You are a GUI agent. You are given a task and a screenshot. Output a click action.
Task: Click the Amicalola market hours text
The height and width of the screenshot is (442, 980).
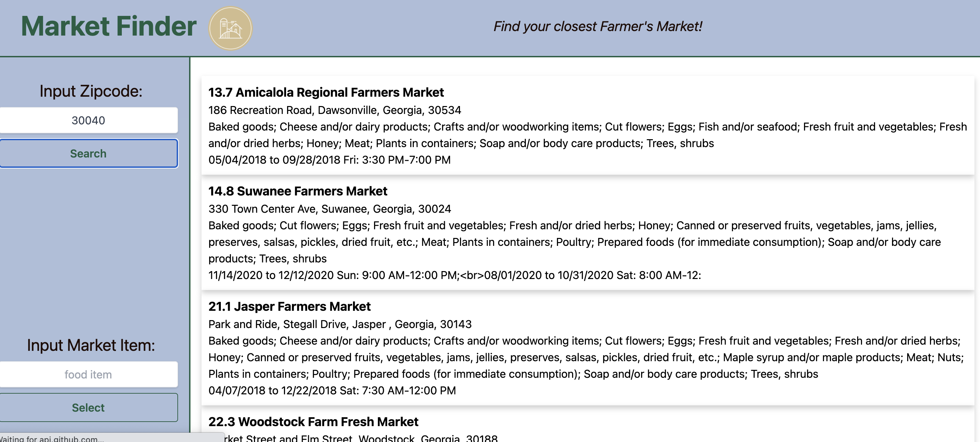[330, 160]
